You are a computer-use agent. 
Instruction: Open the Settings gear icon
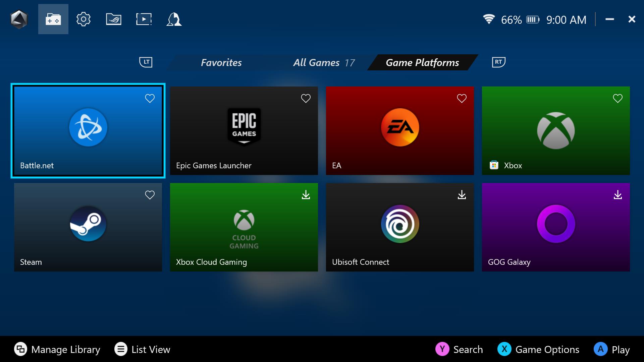pyautogui.click(x=84, y=19)
